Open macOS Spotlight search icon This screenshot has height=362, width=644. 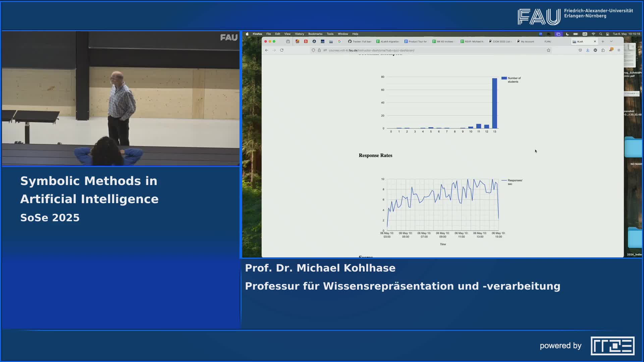[x=600, y=34]
